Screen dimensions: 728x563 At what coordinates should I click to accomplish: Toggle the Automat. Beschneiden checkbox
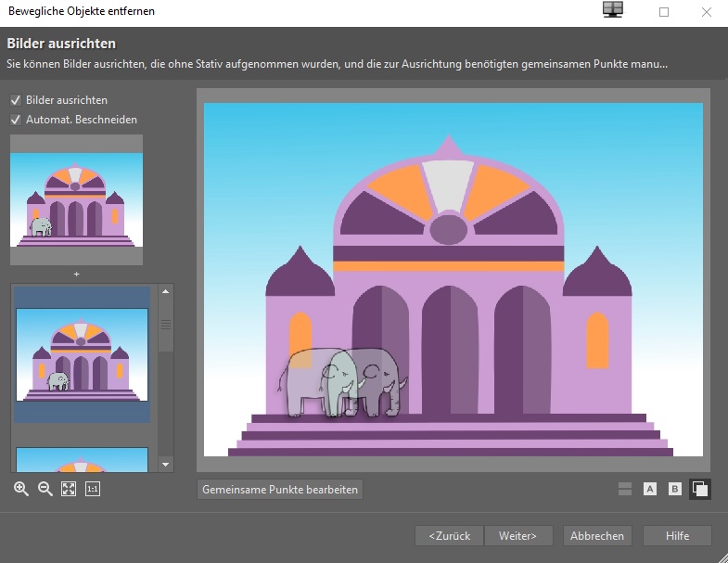(16, 120)
